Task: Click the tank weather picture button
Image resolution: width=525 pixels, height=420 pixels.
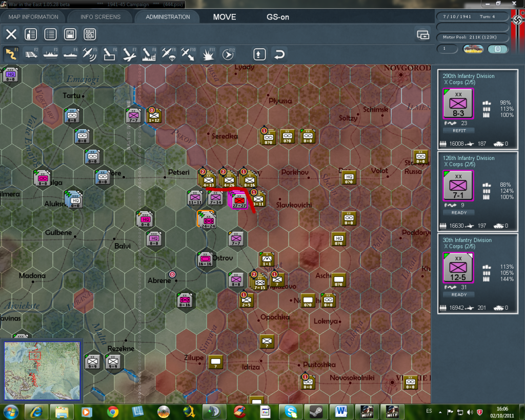Action: (x=473, y=49)
